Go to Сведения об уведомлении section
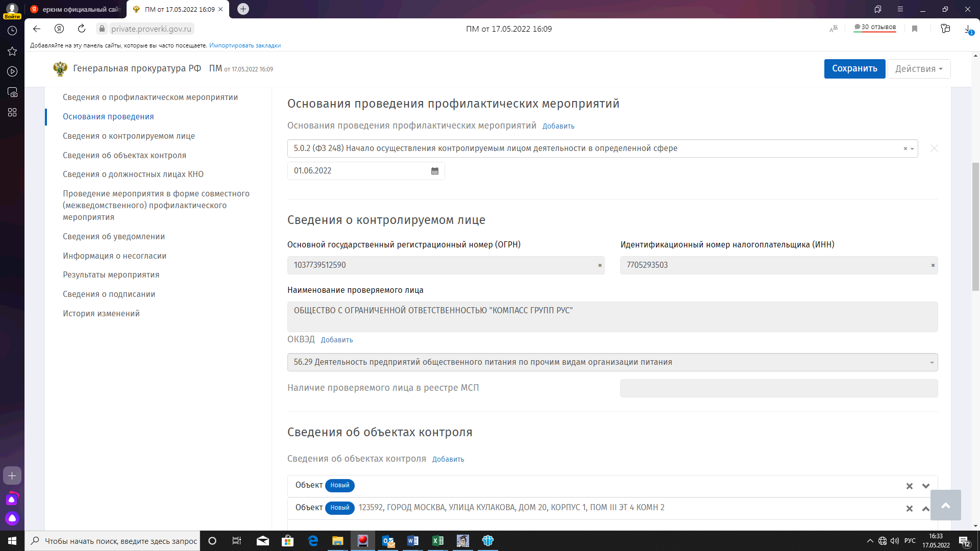Image resolution: width=980 pixels, height=551 pixels. tap(114, 237)
